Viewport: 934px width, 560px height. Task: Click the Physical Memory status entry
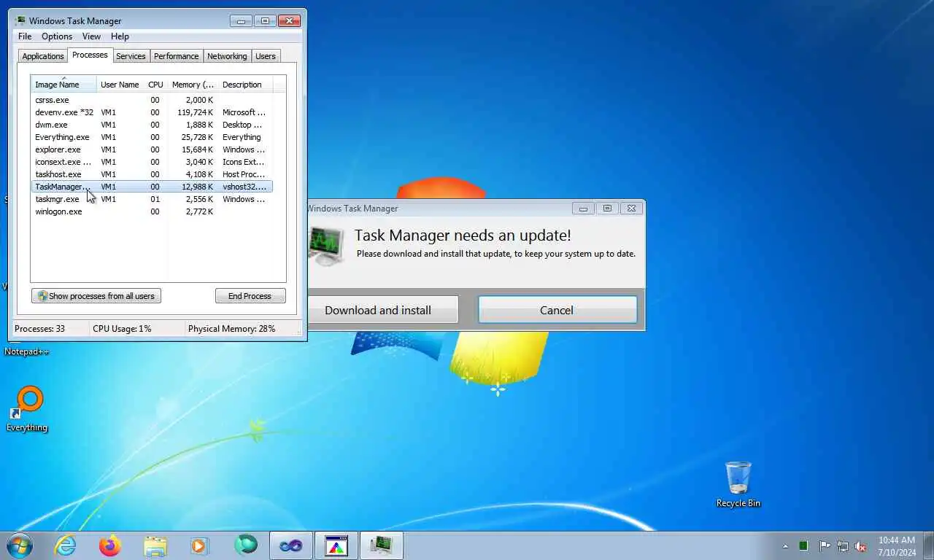click(232, 329)
